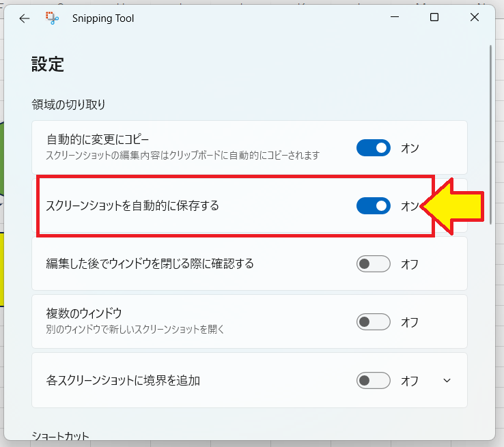Click the Snipping Tool scissors app icon

[x=53, y=18]
